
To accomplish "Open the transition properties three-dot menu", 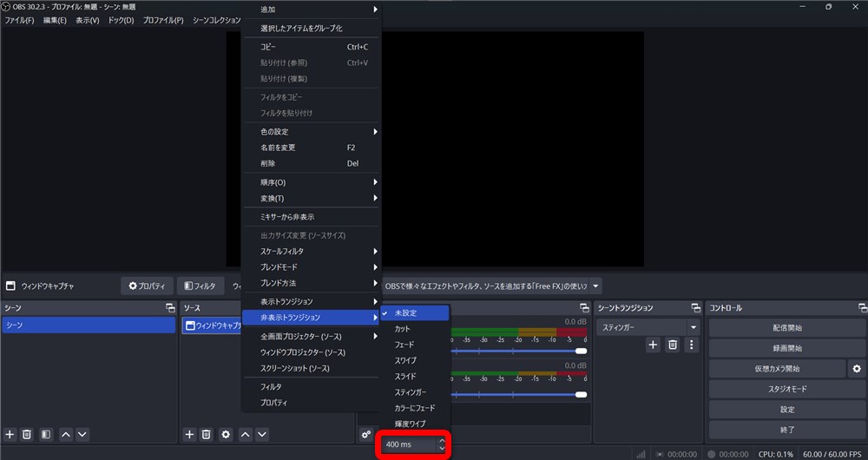I will [x=692, y=345].
